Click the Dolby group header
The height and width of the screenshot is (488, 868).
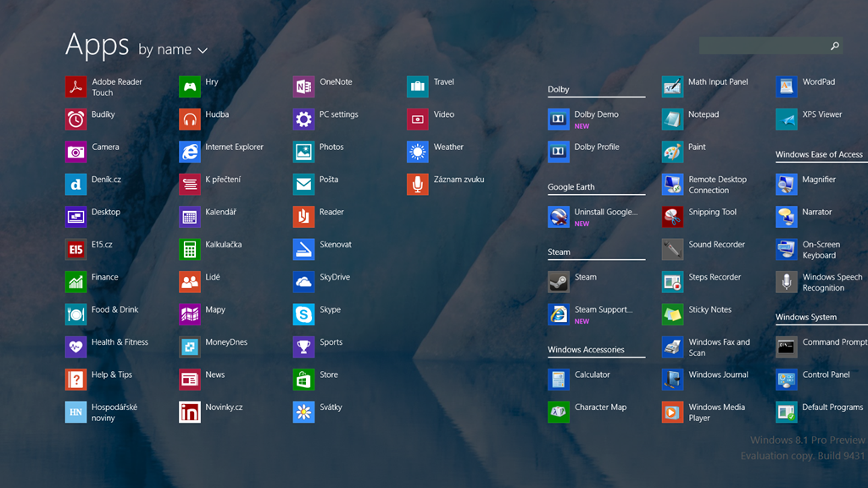tap(559, 89)
